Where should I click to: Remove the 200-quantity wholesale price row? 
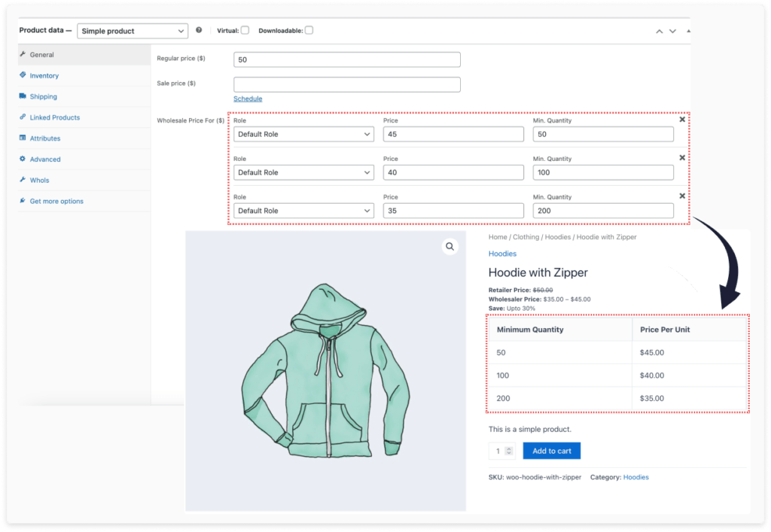click(x=682, y=196)
